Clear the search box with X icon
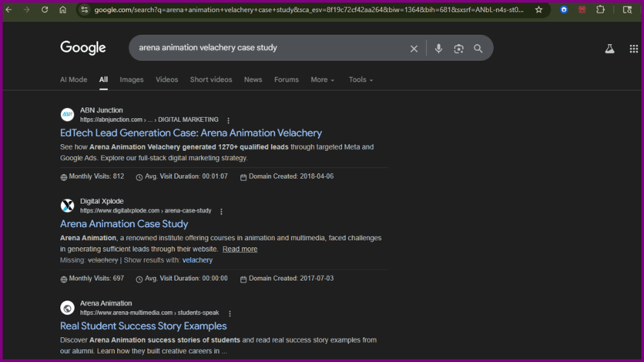Screen dimensions: 644x362 pyautogui.click(x=414, y=48)
